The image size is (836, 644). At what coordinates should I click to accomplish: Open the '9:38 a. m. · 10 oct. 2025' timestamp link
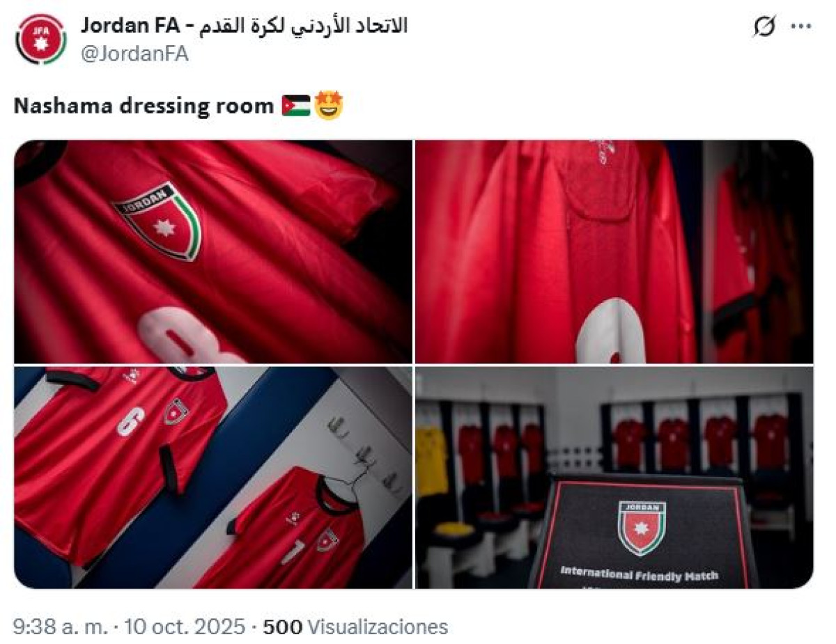[x=129, y=627]
